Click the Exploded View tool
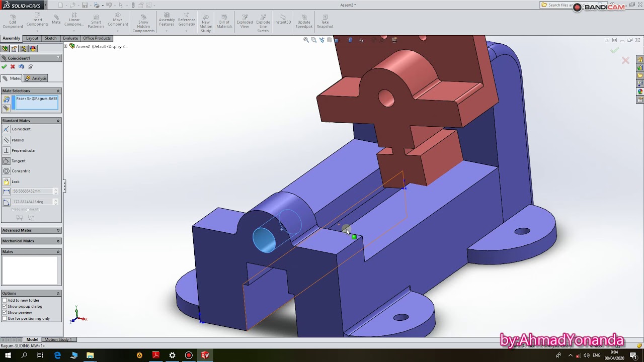This screenshot has height=362, width=644. [x=245, y=21]
